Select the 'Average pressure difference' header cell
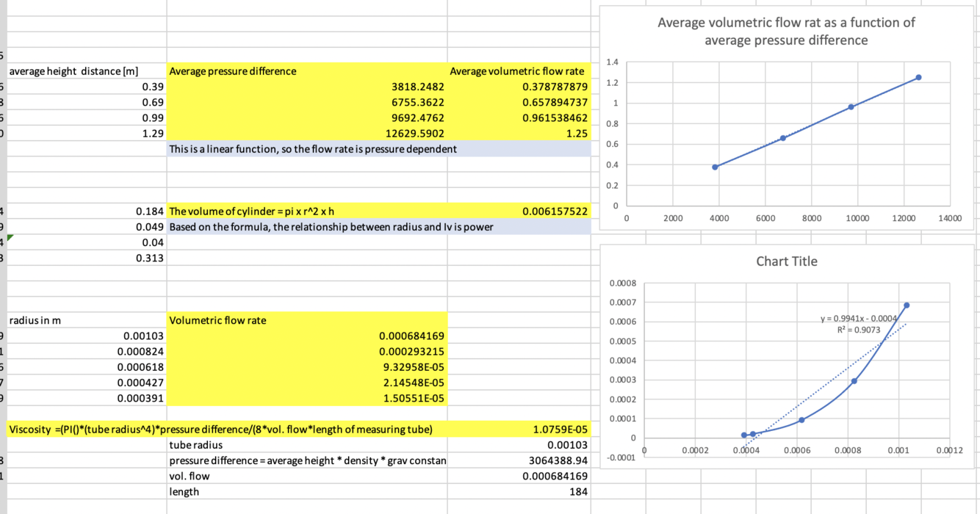Viewport: 980px width, 514px height. [307, 71]
